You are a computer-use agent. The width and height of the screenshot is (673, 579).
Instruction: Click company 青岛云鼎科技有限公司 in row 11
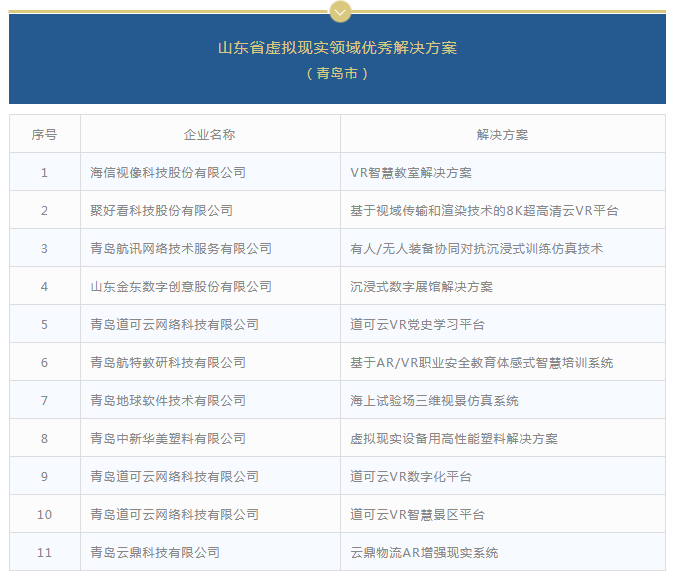(x=155, y=552)
